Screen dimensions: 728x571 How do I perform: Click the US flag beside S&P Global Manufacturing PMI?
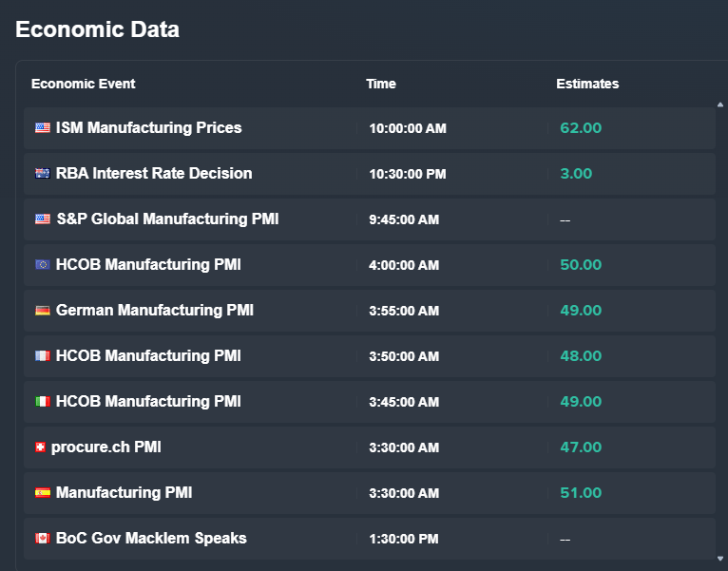(43, 219)
